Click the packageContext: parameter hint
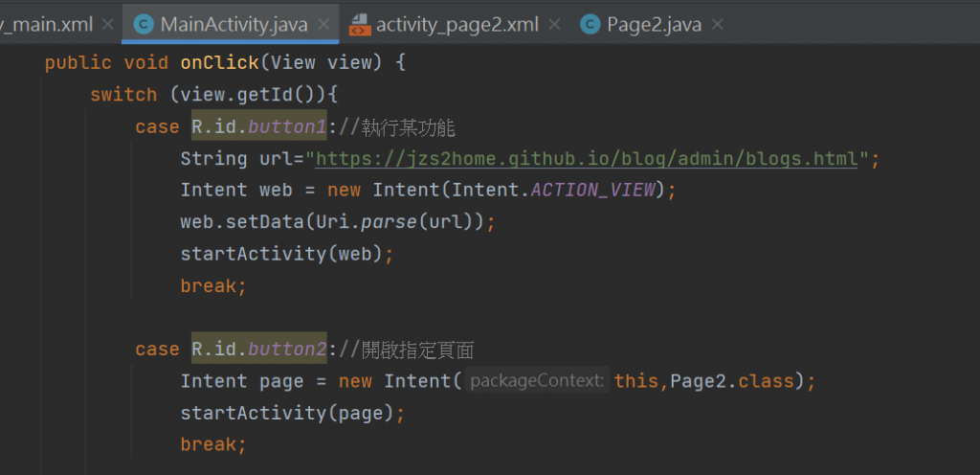The width and height of the screenshot is (980, 475). click(x=537, y=380)
